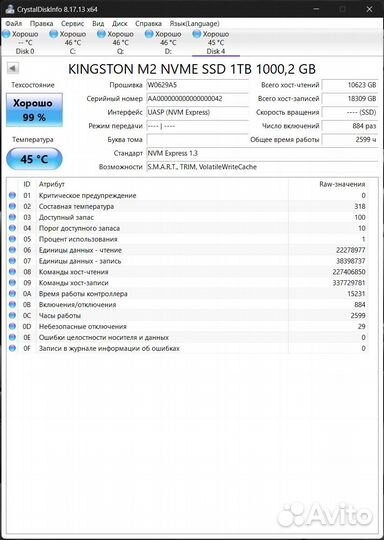Click total working time value 2599 ч
Image resolution: width=384 pixels, height=540 pixels.
[350, 139]
